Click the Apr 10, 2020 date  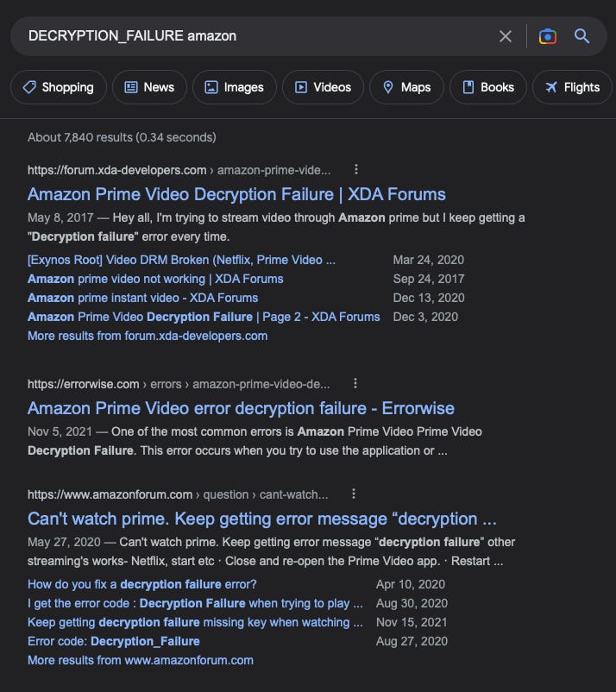tap(411, 584)
